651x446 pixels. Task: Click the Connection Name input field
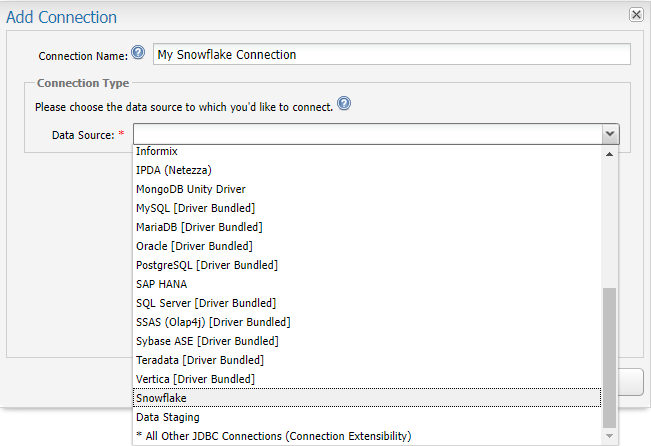(x=392, y=54)
